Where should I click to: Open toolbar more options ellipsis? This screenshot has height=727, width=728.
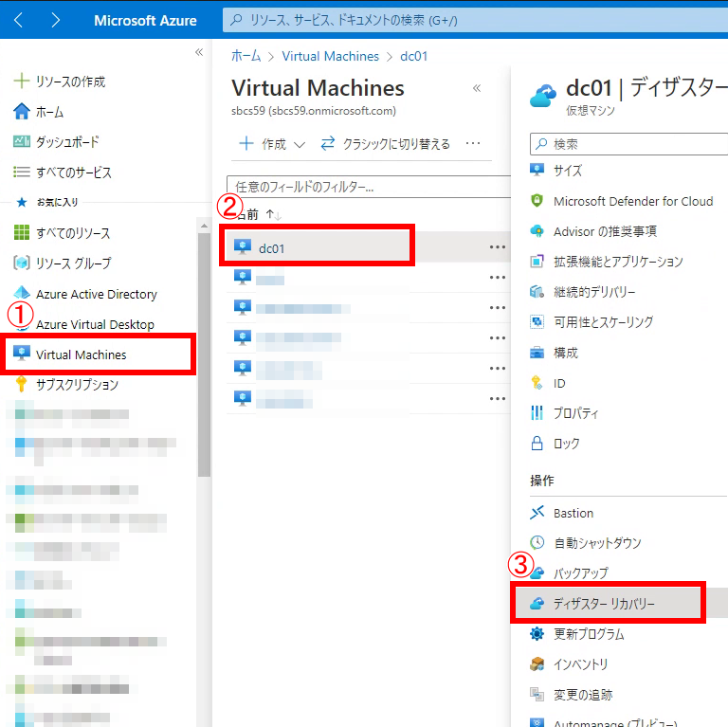pos(473,143)
